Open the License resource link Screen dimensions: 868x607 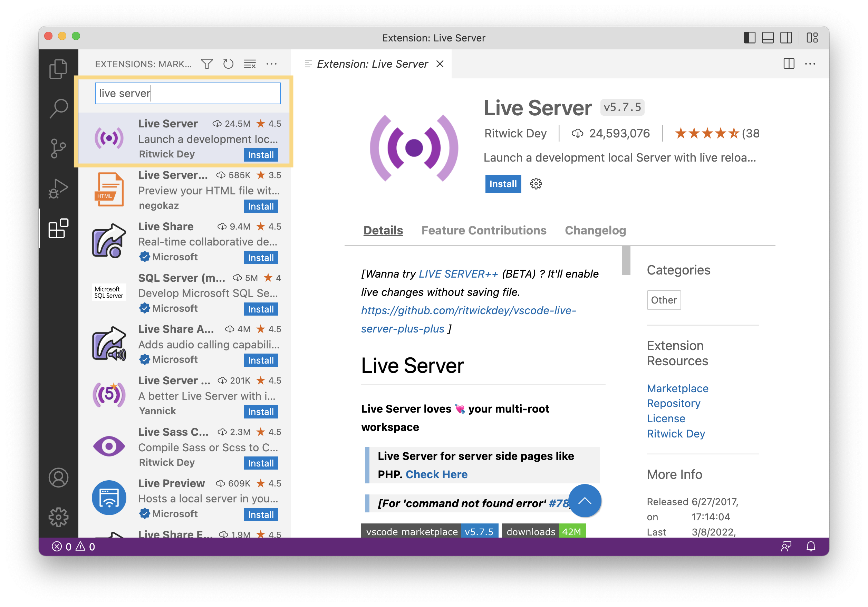(666, 418)
